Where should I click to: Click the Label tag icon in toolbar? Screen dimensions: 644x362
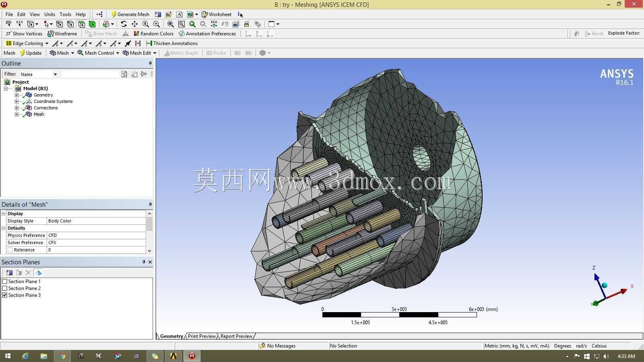click(x=258, y=24)
